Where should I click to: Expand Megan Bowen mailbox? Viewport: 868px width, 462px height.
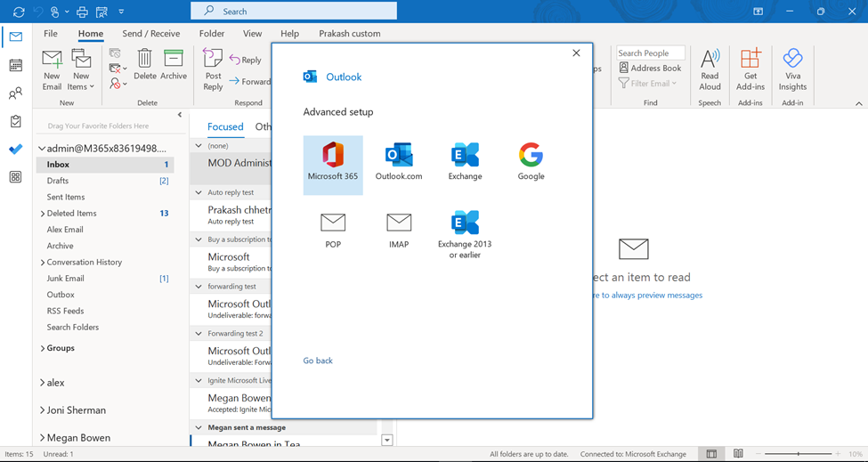[43, 438]
